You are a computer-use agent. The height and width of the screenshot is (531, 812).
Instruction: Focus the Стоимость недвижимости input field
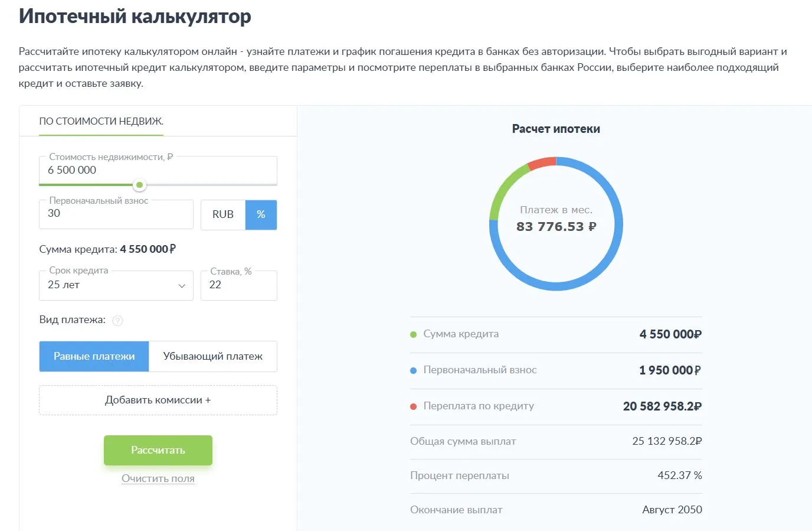click(x=158, y=170)
